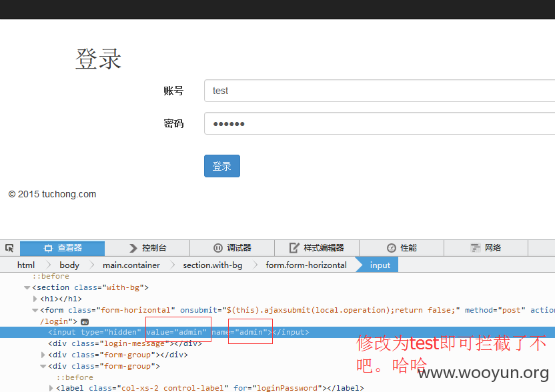The height and width of the screenshot is (392, 555).
Task: Select main.container breadcrumb
Action: [x=131, y=265]
